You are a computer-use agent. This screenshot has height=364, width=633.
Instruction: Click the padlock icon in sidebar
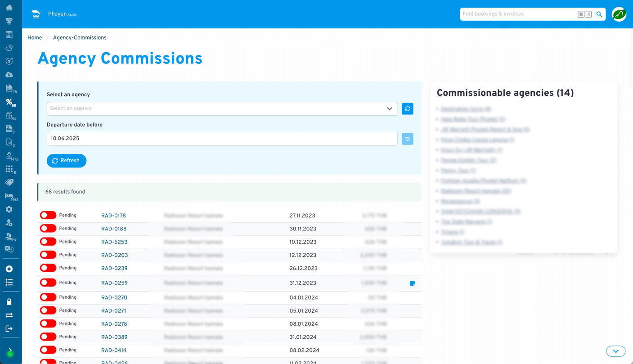pyautogui.click(x=9, y=302)
